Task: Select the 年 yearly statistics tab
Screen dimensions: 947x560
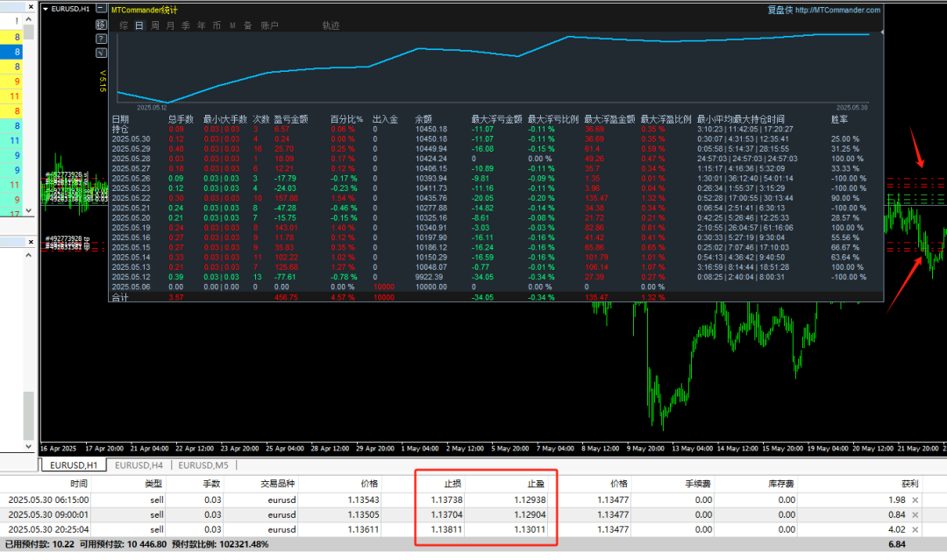Action: point(201,25)
